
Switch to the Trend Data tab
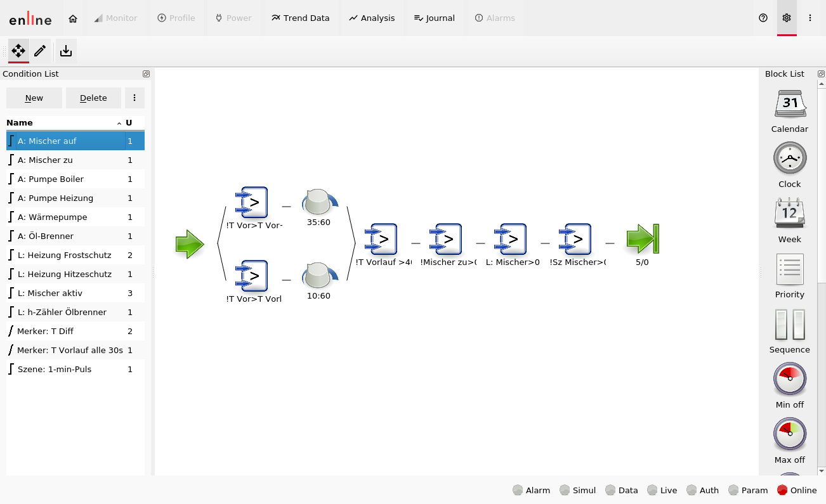coord(300,18)
